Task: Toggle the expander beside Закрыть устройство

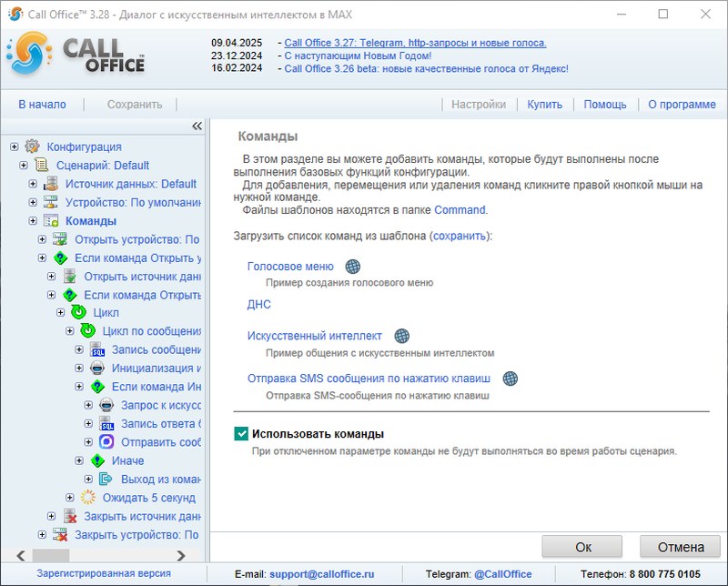Action: (x=42, y=534)
